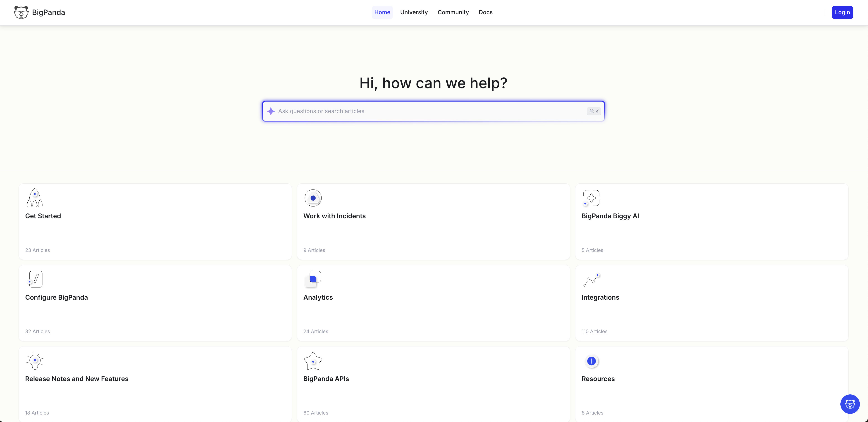Image resolution: width=868 pixels, height=422 pixels.
Task: Go to the University nav tab
Action: (x=414, y=12)
